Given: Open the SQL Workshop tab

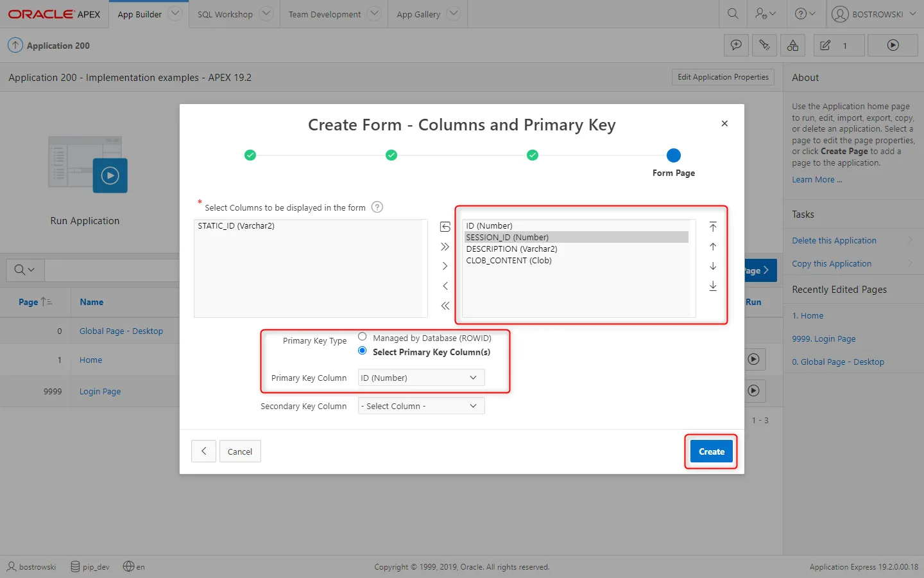Looking at the screenshot, I should click(x=225, y=14).
